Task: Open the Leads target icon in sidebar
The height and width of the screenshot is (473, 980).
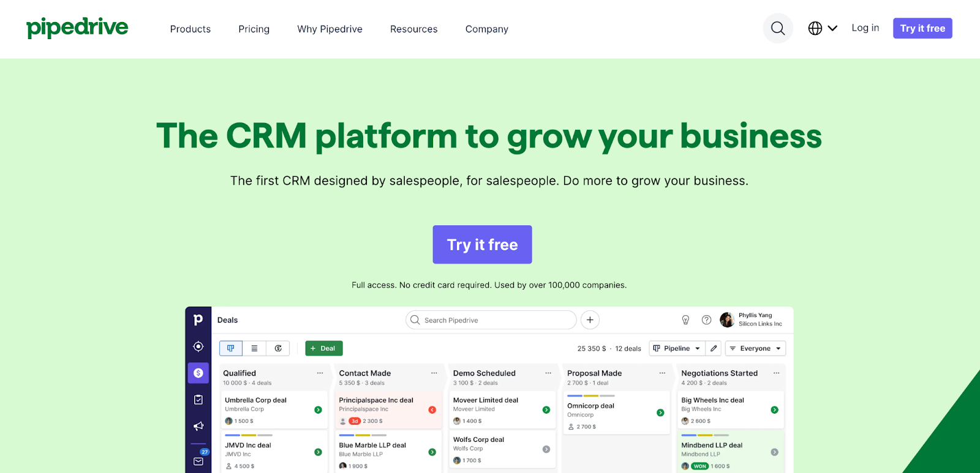Action: 198,346
